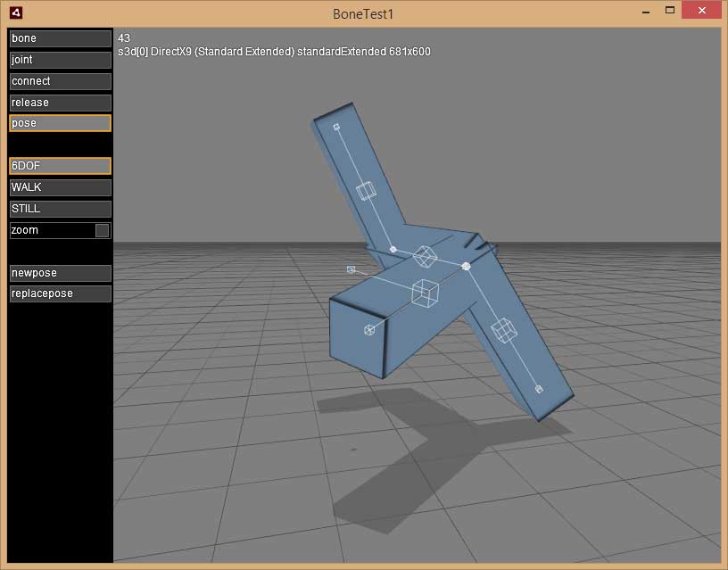Select the wireframe cube on the upper bone
This screenshot has height=570, width=728.
click(365, 191)
